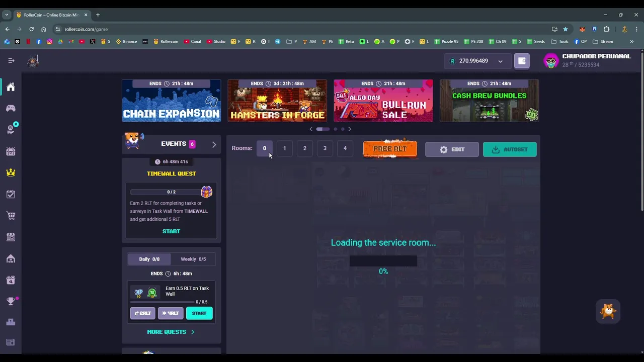Viewport: 644px width, 362px height.
Task: Click the 2 RLT swap quest button
Action: (143, 313)
